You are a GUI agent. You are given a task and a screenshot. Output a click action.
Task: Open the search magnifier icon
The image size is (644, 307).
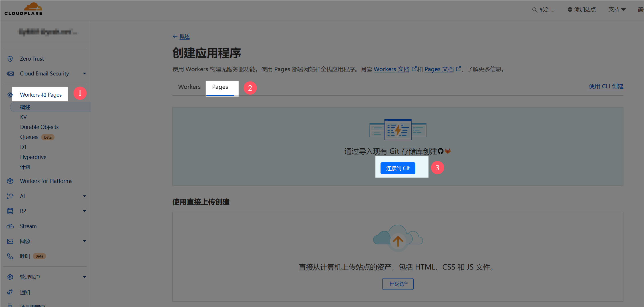tap(535, 10)
